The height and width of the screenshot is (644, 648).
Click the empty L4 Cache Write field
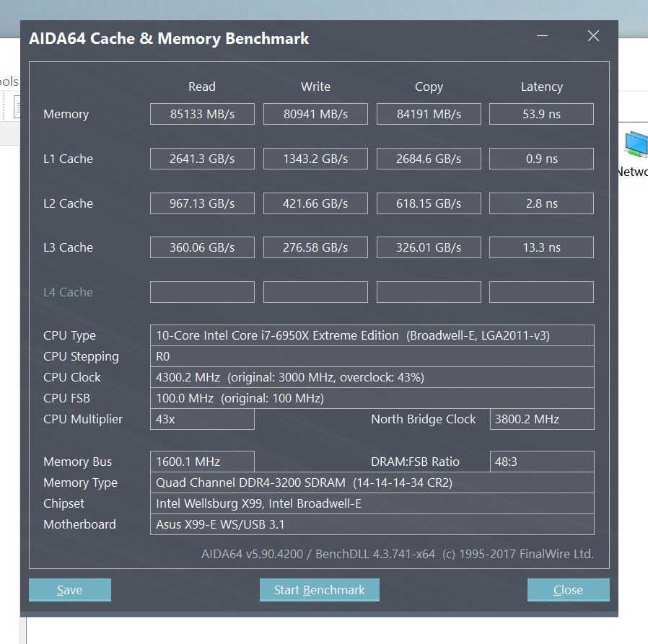(315, 292)
